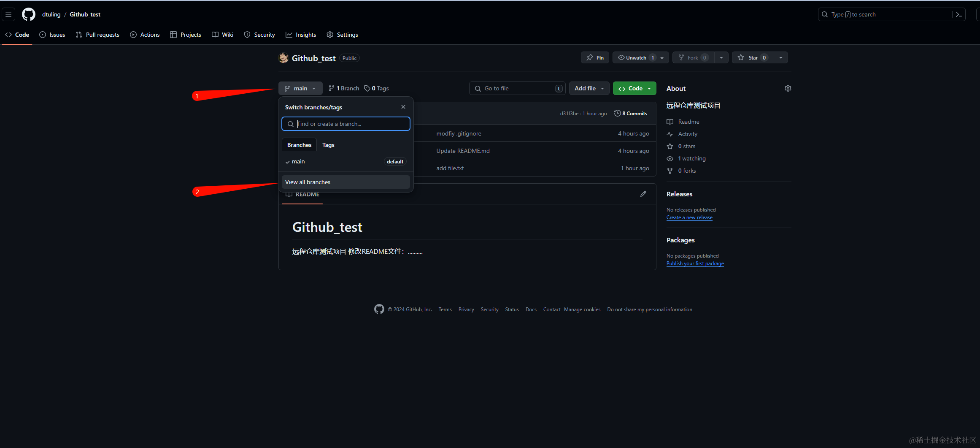The width and height of the screenshot is (980, 448).
Task: Switch to Tags tab in popup
Action: (328, 145)
